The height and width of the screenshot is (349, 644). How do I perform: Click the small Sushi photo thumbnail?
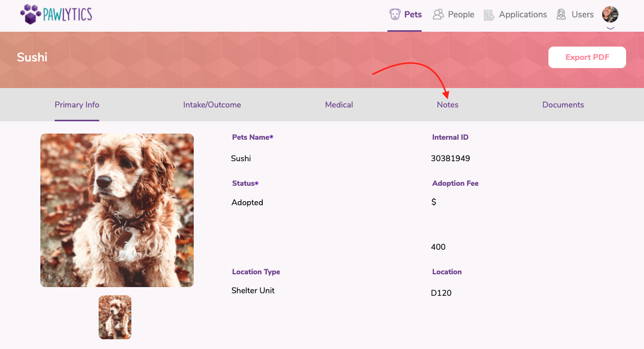point(115,317)
